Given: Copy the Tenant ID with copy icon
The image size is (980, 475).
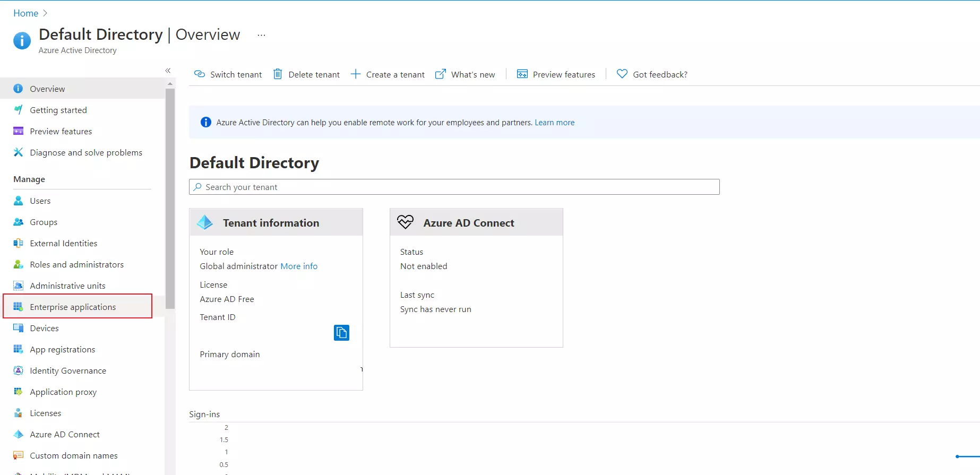Looking at the screenshot, I should point(341,333).
